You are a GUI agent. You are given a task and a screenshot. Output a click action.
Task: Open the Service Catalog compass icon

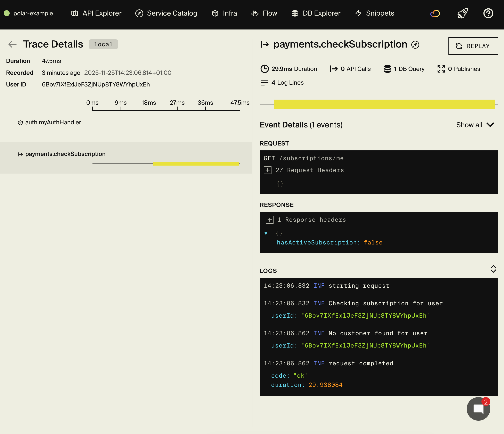(139, 13)
